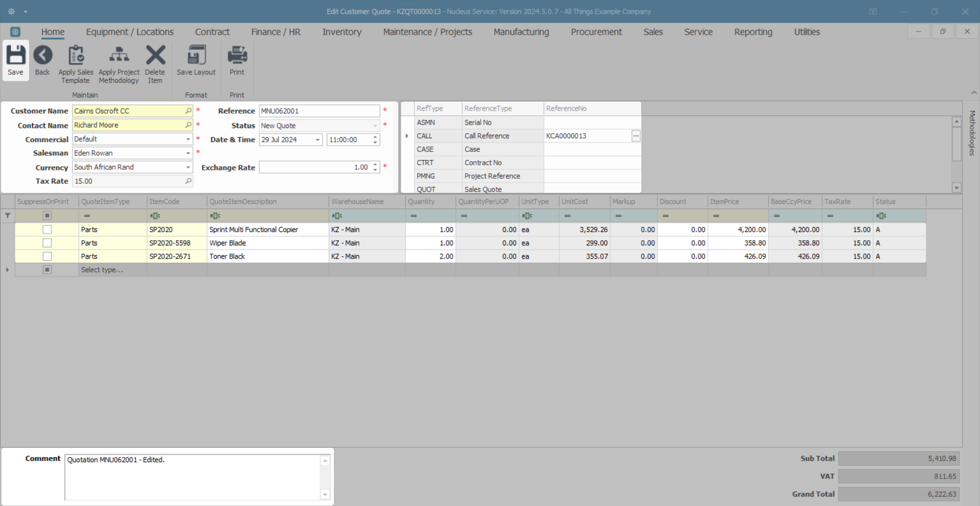
Task: Open WarehouseName filter operator icon
Action: click(x=337, y=216)
